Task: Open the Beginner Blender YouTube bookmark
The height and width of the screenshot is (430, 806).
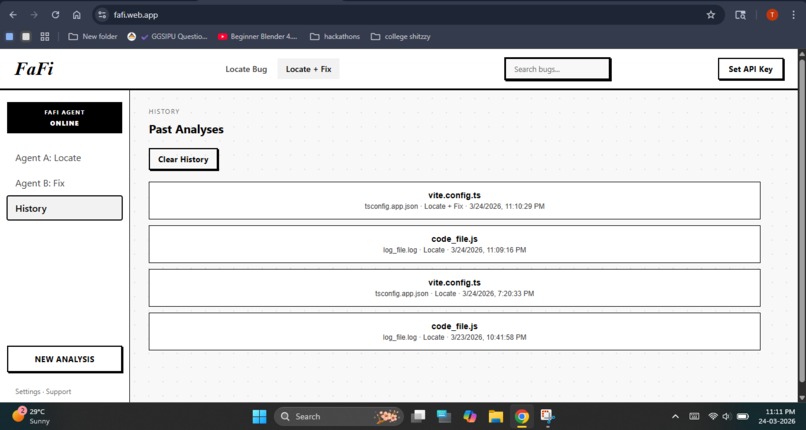Action: coord(258,36)
